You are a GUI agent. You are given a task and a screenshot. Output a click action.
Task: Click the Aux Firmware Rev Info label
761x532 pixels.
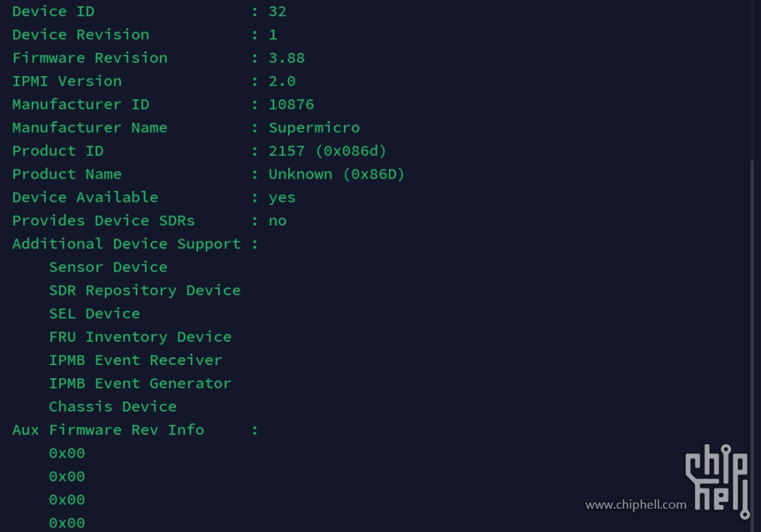[108, 430]
